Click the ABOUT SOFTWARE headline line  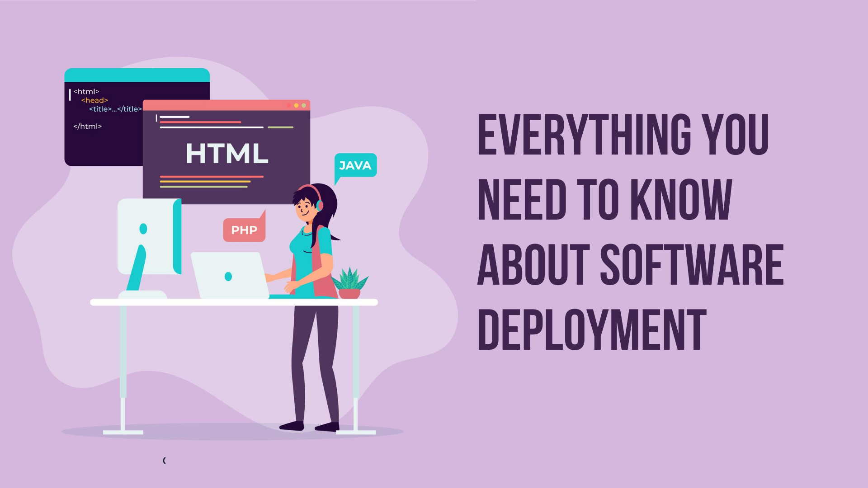[x=630, y=265]
